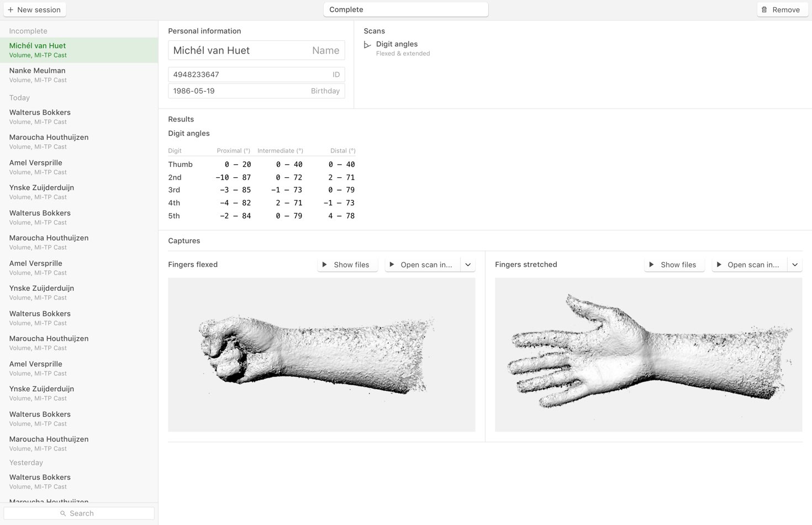This screenshot has width=812, height=525.
Task: Click the 3rd digit intermediate value -1 – 73
Action: [287, 190]
